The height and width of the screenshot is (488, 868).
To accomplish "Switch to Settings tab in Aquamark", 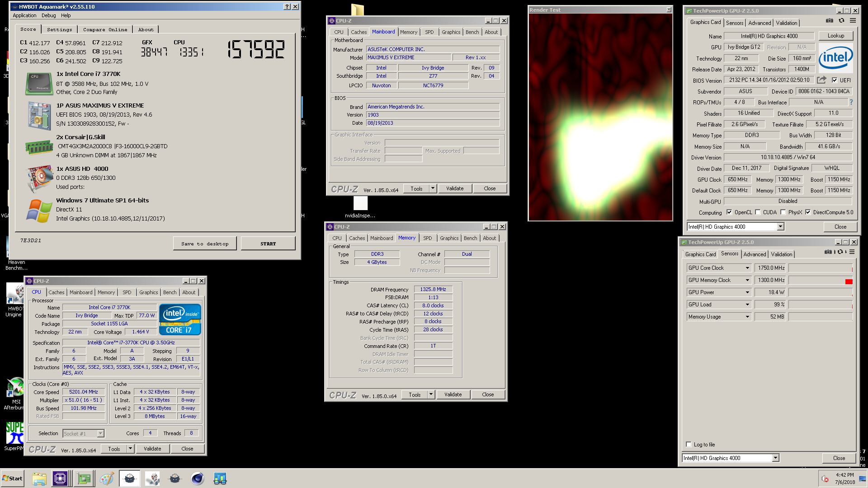I will [59, 29].
